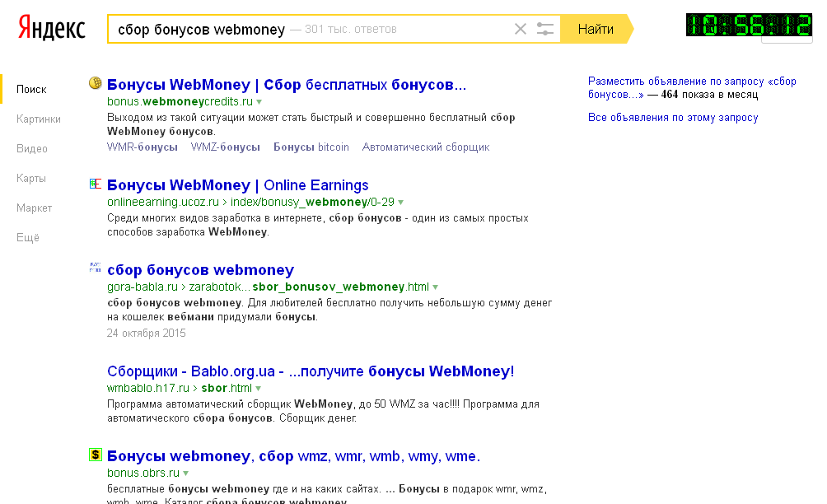Open dropdown arrow after gora-babla.ru URL

436,287
